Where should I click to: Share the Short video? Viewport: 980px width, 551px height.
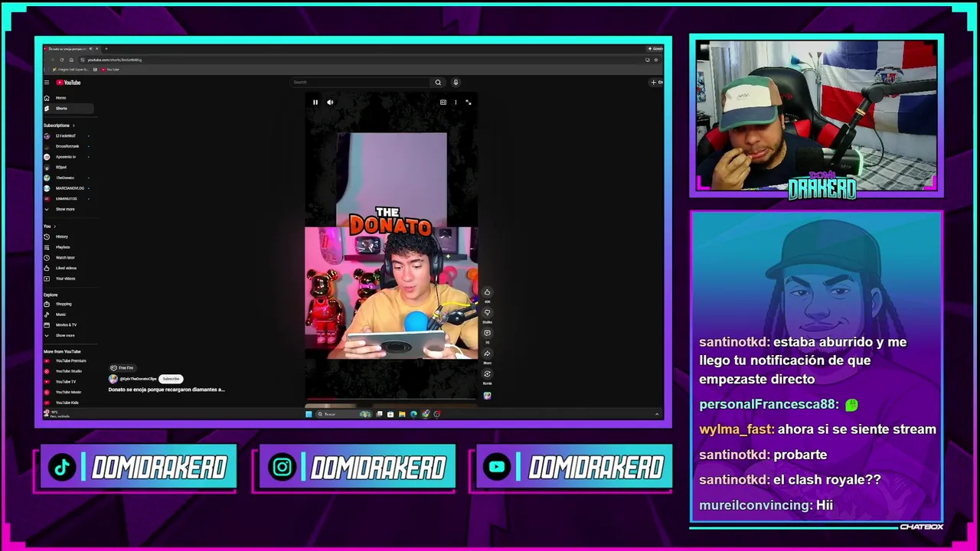coord(487,354)
